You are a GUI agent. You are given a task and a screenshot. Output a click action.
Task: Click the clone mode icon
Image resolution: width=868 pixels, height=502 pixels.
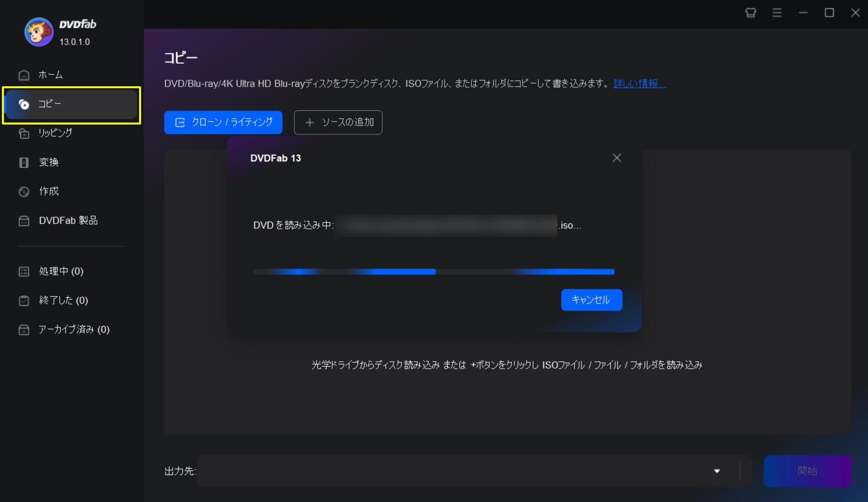tap(180, 123)
